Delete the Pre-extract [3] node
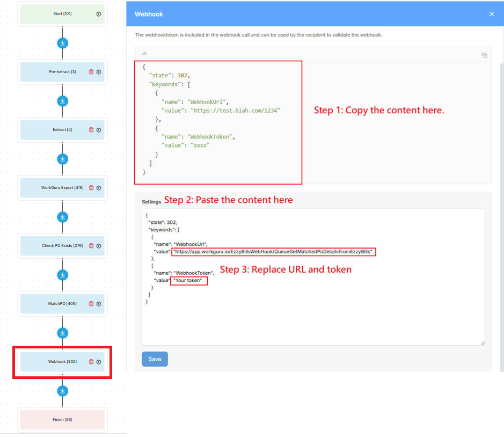This screenshot has width=504, height=437. tap(91, 72)
